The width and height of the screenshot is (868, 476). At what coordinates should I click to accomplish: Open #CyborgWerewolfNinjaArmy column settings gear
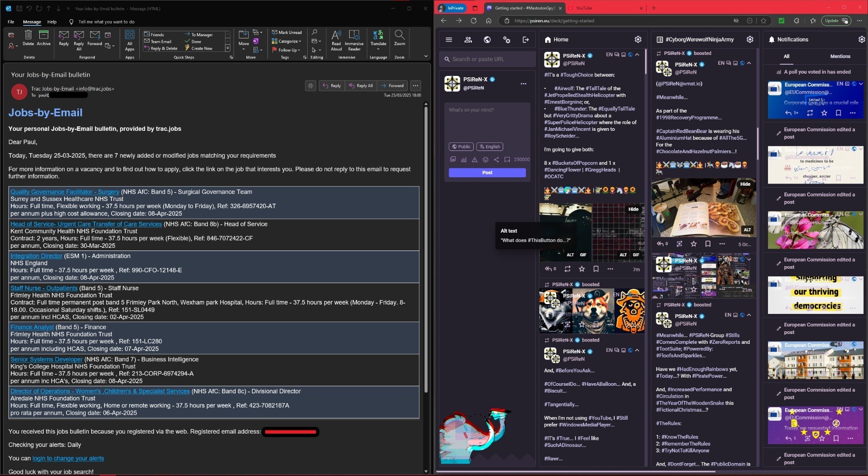tap(750, 39)
